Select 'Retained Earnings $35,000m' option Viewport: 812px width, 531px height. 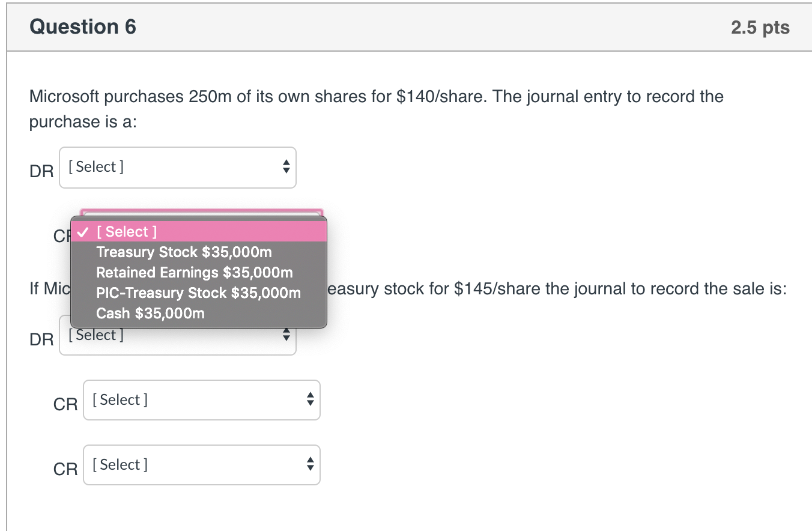tap(194, 272)
